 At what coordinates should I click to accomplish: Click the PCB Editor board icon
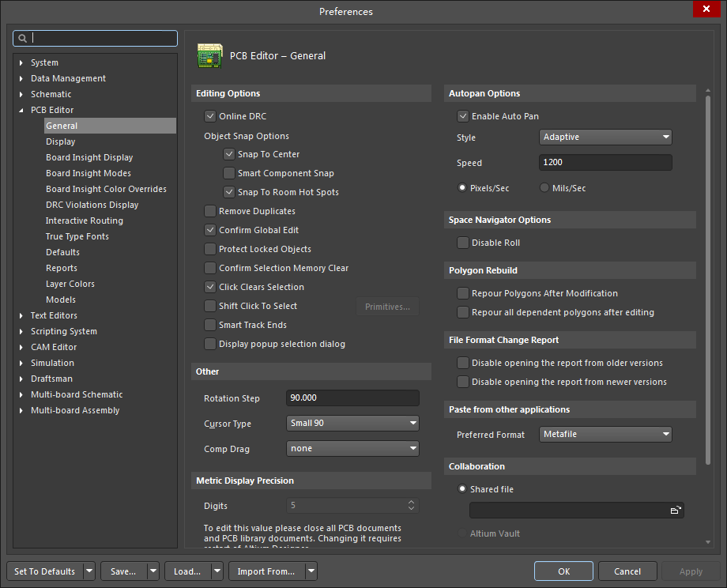[x=209, y=55]
